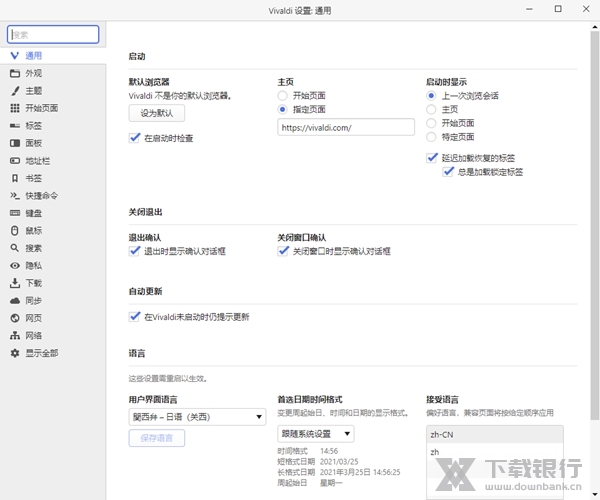Viewport: 600px width, 500px height.
Task: Select the 开始页面 radio under 主页
Action: (282, 96)
